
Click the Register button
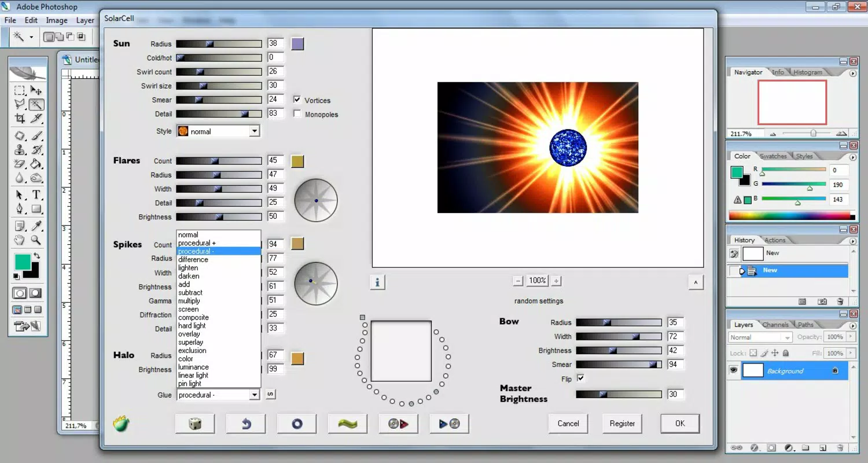pos(623,424)
